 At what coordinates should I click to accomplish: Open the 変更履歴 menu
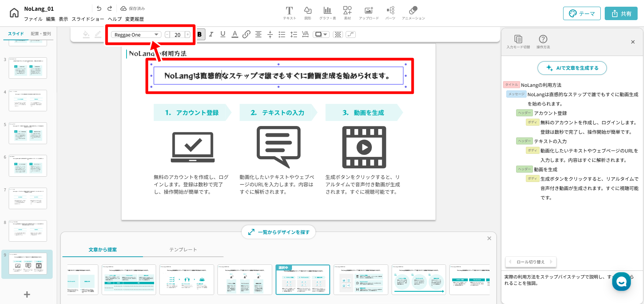(x=135, y=19)
